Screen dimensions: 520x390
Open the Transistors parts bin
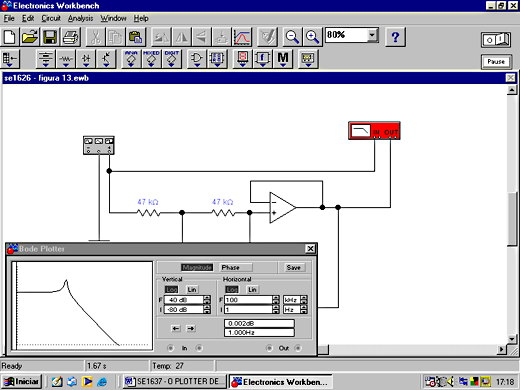(106, 59)
